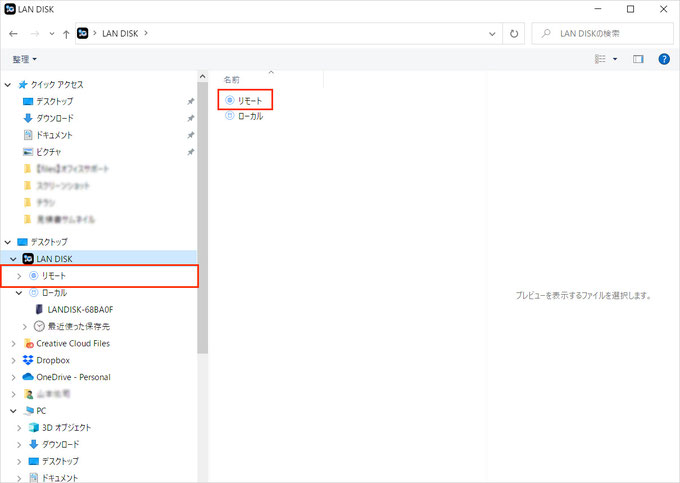The width and height of the screenshot is (680, 483).
Task: Collapse the LAN DISK tree node
Action: pyautogui.click(x=13, y=259)
